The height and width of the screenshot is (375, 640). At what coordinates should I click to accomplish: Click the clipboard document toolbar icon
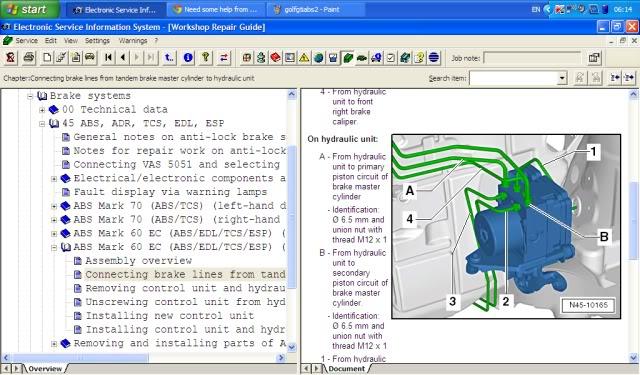[76, 58]
